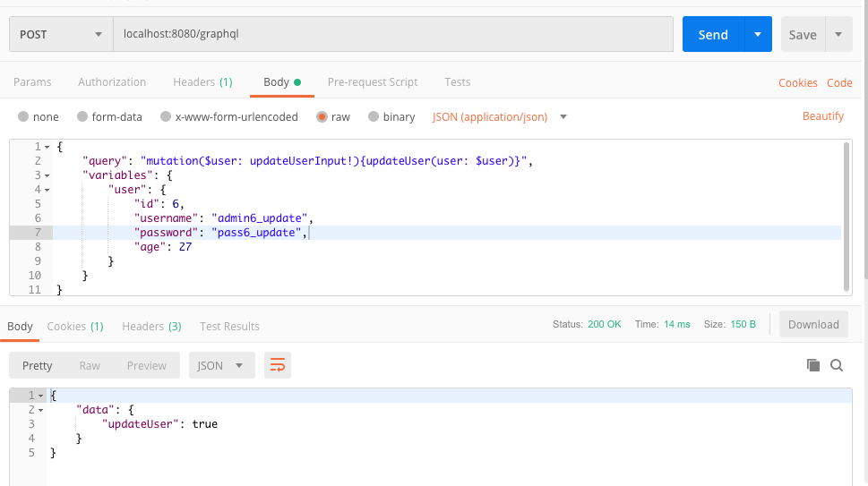Switch response view to Raw
The height and width of the screenshot is (486, 868).
point(90,365)
